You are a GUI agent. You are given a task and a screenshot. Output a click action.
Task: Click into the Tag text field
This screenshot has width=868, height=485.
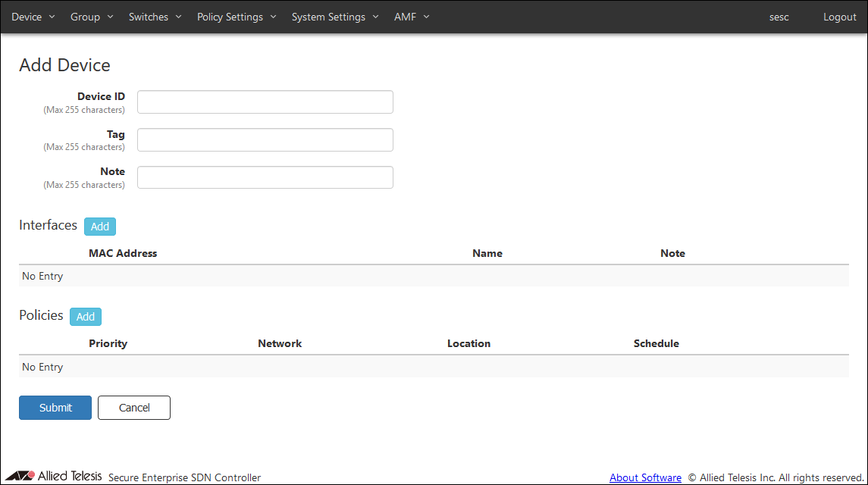click(265, 140)
